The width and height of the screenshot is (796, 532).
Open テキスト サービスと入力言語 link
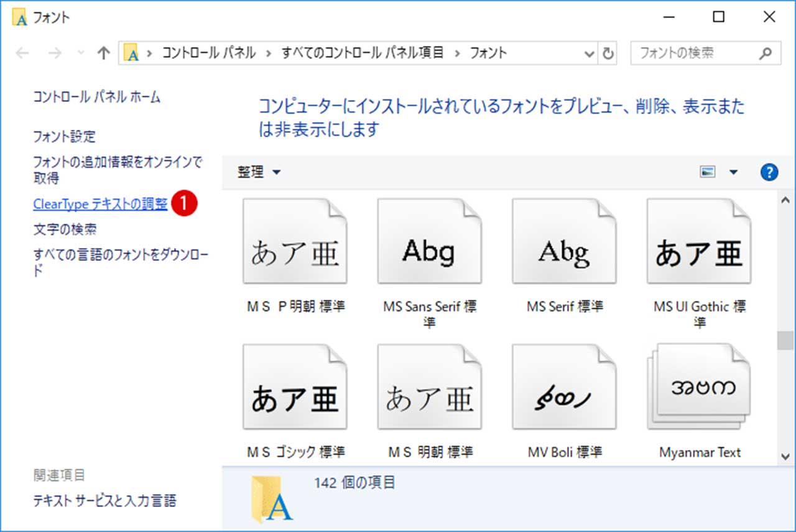point(104,500)
